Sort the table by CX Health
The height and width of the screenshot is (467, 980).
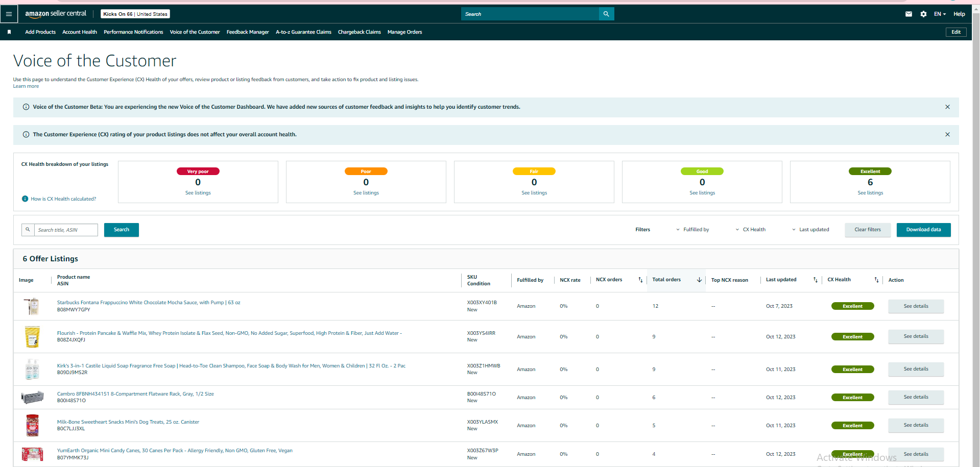tap(876, 280)
